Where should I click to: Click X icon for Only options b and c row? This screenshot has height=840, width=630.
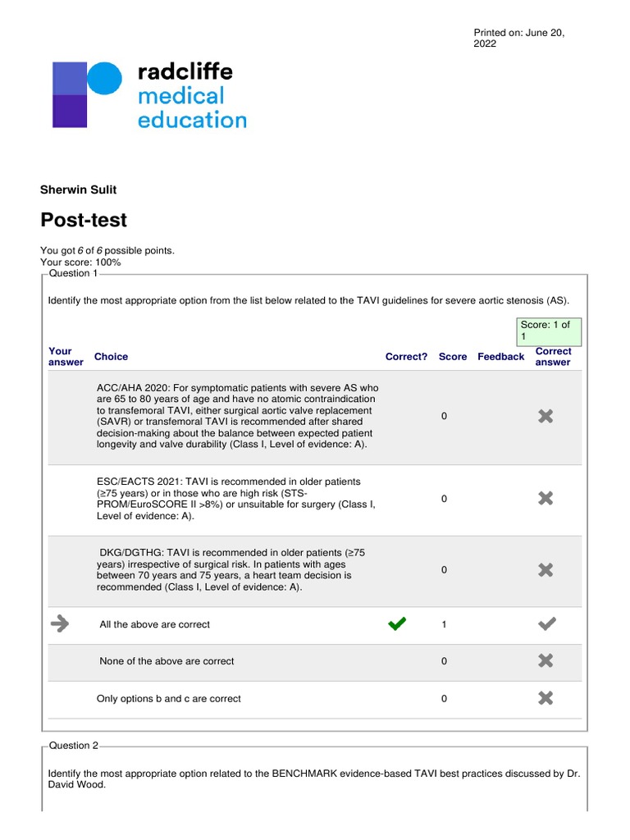point(546,699)
